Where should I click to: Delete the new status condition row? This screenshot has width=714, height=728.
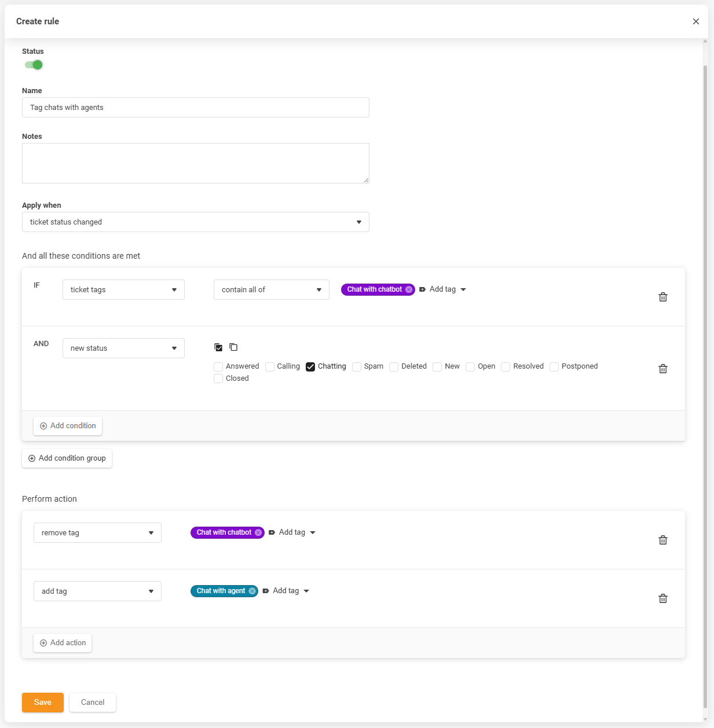click(x=663, y=369)
